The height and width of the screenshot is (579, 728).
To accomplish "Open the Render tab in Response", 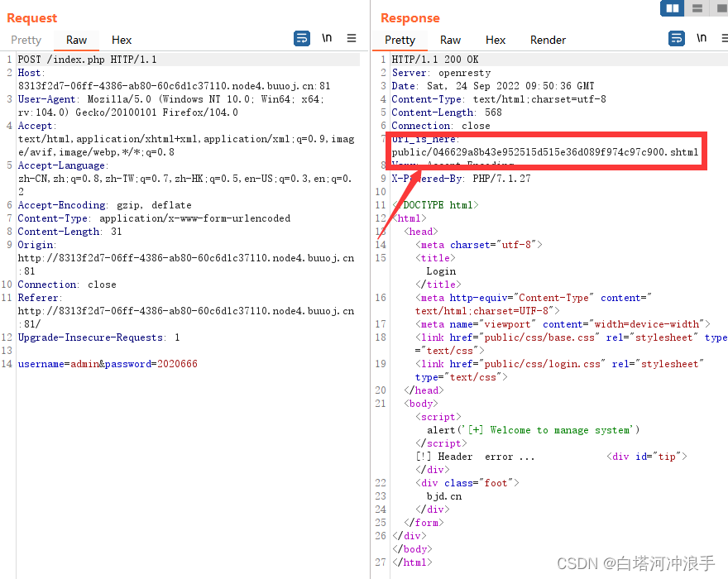I will pyautogui.click(x=548, y=40).
